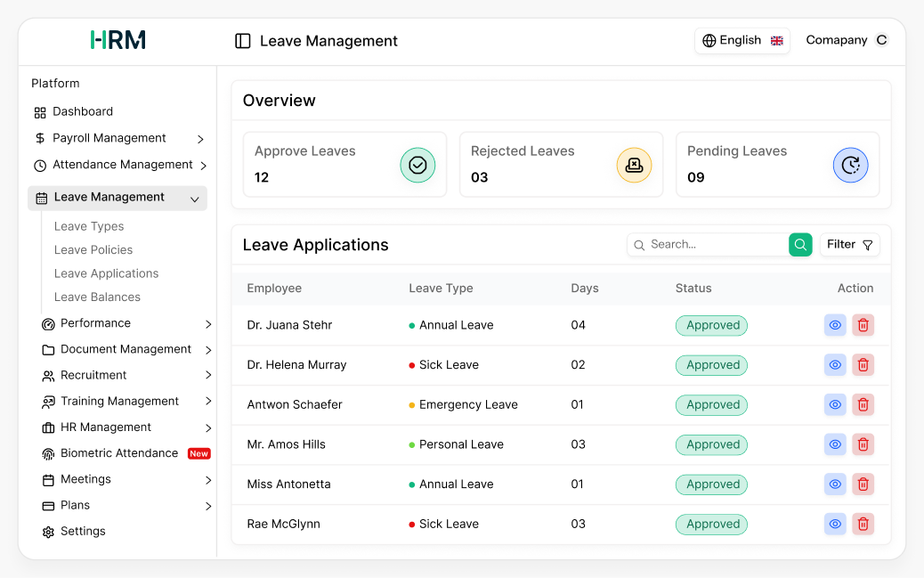This screenshot has height=578, width=924.
Task: Open the Filter options
Action: point(850,244)
